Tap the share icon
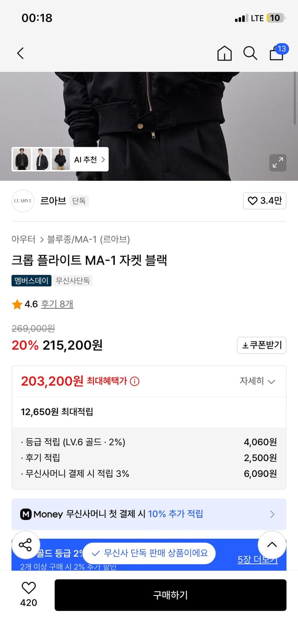 click(26, 544)
